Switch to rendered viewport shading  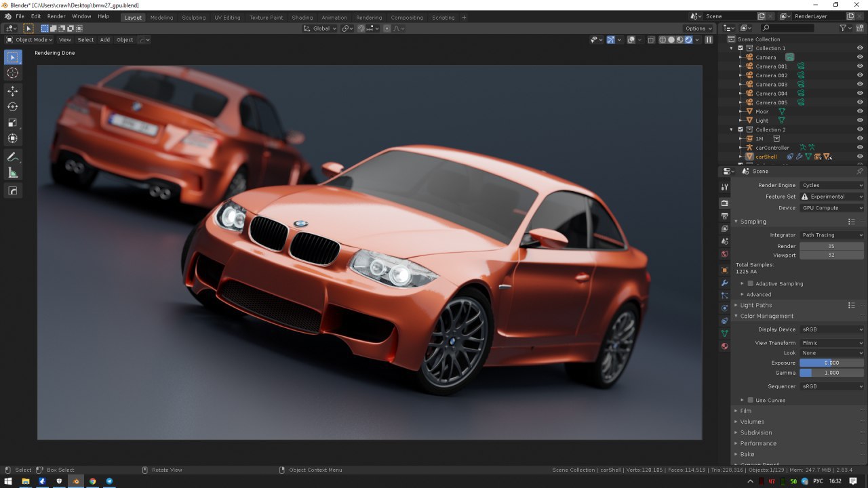pos(689,39)
